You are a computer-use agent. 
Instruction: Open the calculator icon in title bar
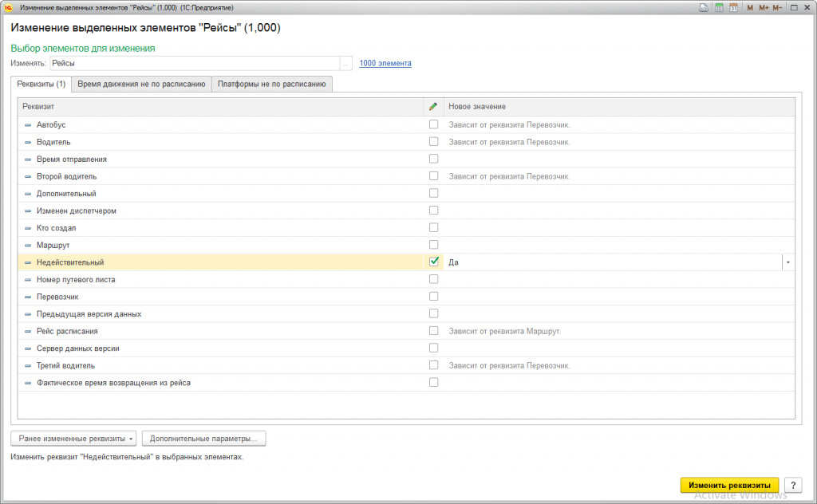pos(719,7)
